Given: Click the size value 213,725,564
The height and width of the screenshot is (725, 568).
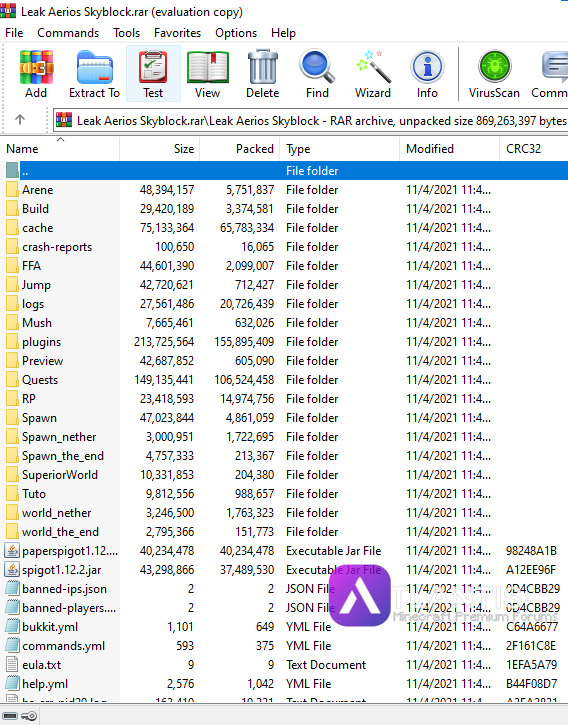Looking at the screenshot, I should click(164, 342).
